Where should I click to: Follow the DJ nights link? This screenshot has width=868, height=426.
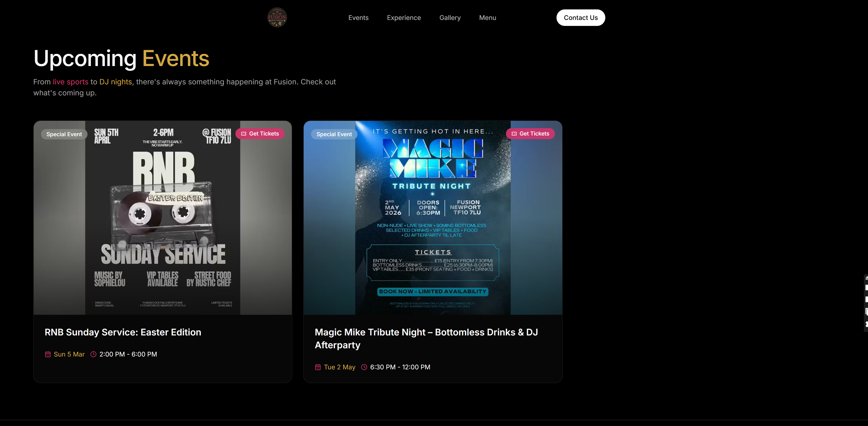(x=115, y=82)
